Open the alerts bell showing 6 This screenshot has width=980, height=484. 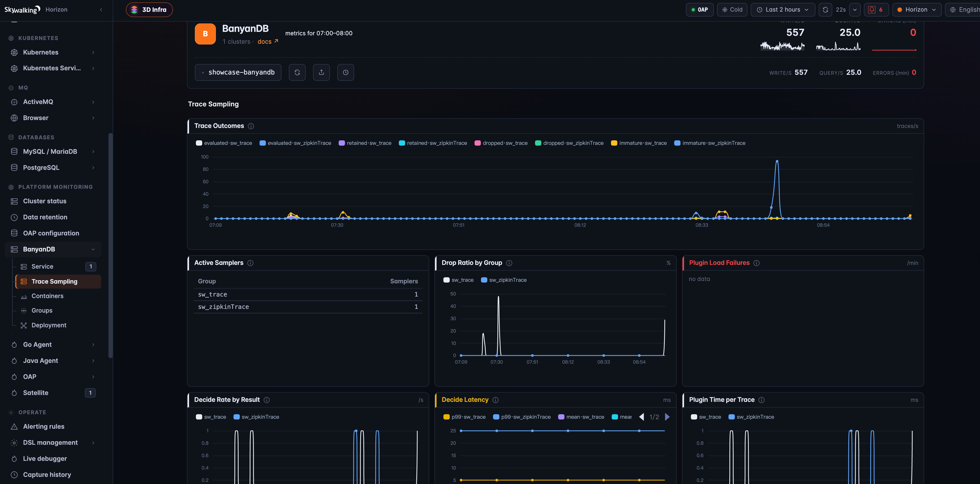(x=876, y=9)
